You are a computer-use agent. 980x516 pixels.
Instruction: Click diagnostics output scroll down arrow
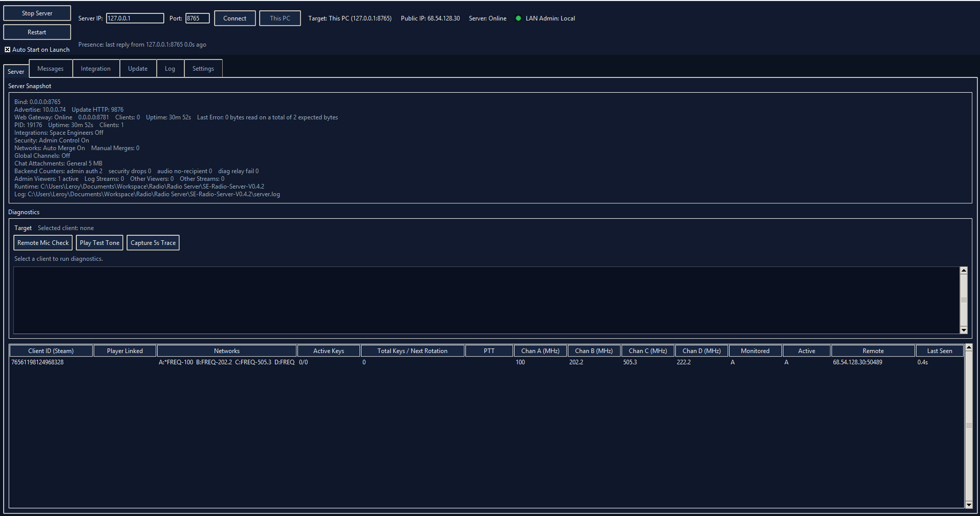(x=964, y=330)
